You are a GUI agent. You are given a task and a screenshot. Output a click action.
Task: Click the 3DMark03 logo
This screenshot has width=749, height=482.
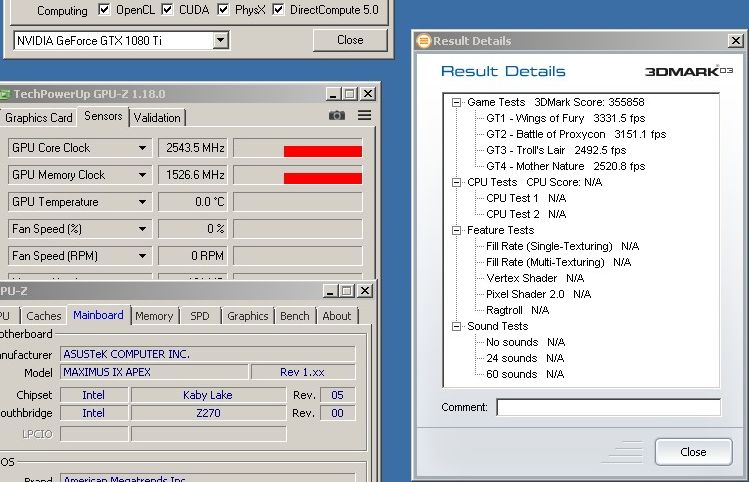675,71
